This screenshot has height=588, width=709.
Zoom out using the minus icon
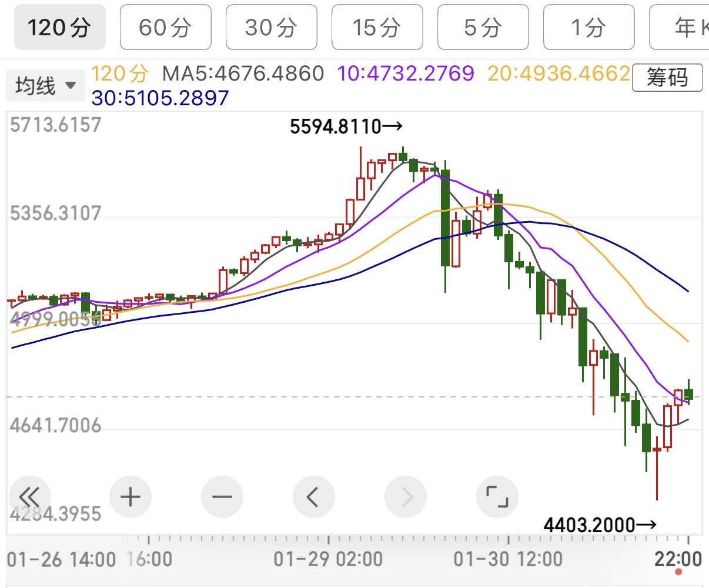click(x=222, y=497)
